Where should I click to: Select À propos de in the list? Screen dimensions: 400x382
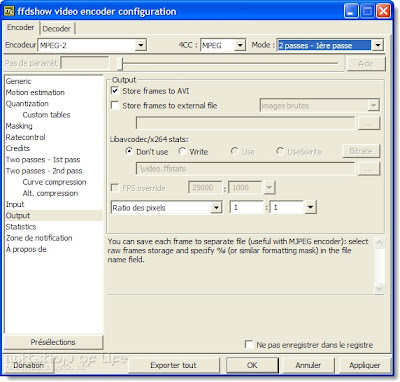pos(26,249)
